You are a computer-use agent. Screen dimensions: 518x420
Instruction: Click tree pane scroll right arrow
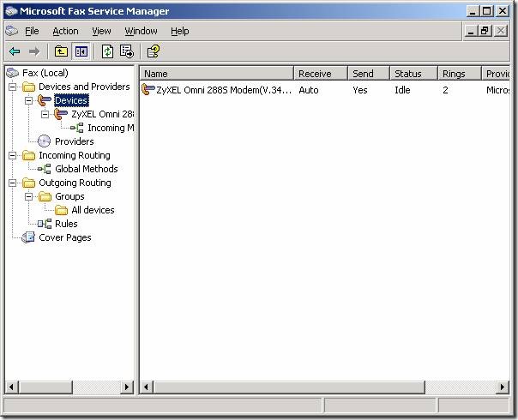pyautogui.click(x=127, y=387)
